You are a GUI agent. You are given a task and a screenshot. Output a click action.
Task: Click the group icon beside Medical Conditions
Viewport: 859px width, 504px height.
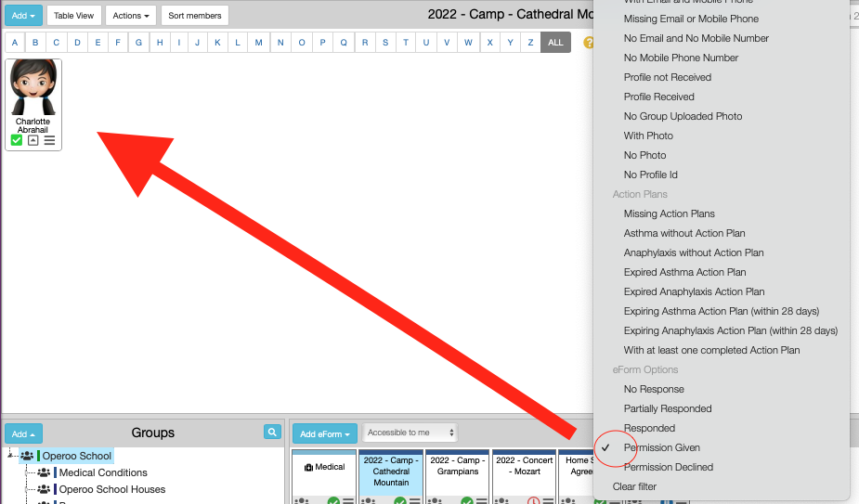[x=44, y=472]
